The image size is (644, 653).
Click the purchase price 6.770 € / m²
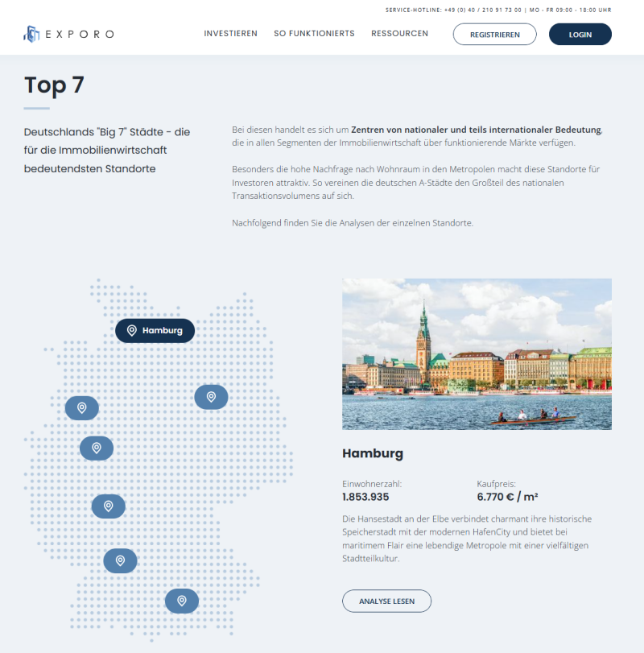pos(507,497)
